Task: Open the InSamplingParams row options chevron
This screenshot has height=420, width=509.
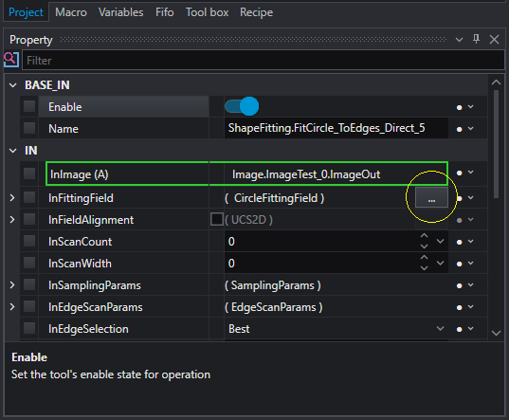Action: point(471,285)
